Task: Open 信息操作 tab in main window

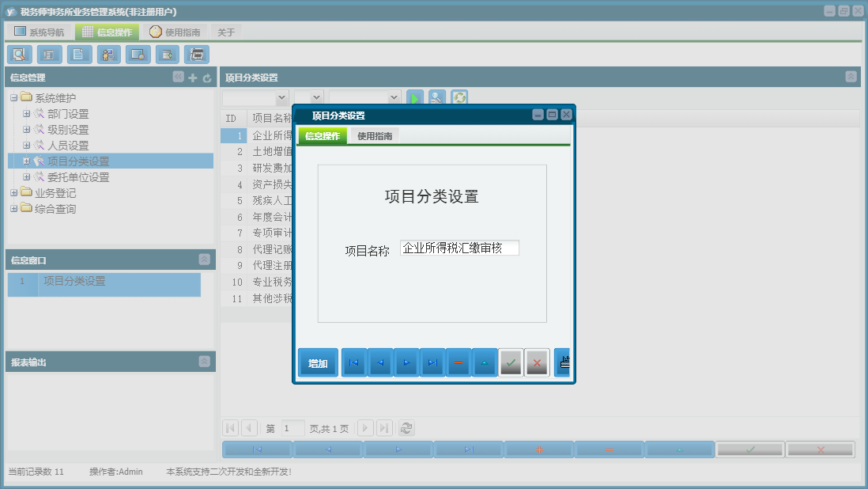Action: [x=107, y=32]
